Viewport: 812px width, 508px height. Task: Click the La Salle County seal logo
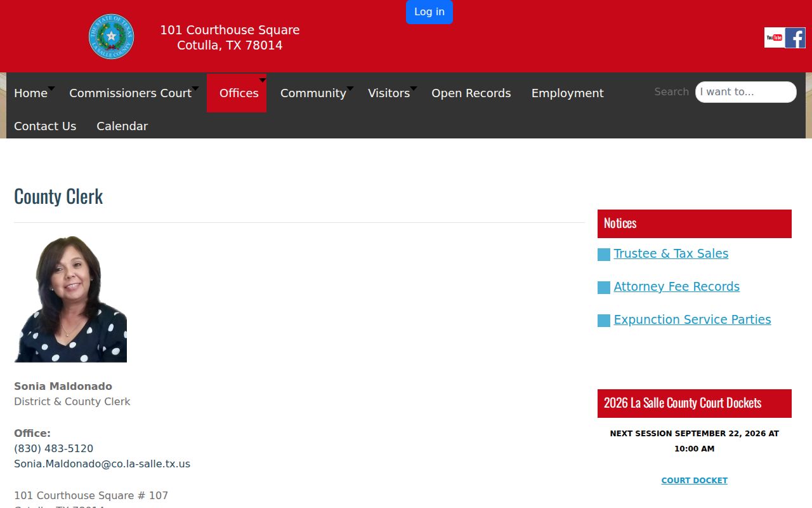(112, 36)
